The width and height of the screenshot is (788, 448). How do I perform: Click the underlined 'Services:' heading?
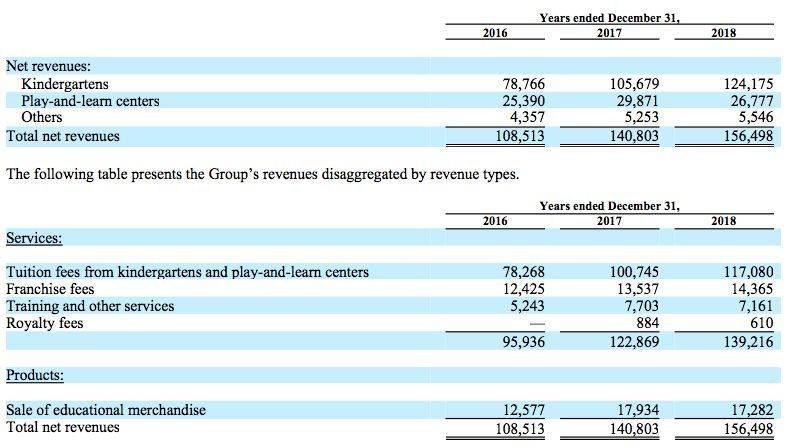pyautogui.click(x=34, y=237)
